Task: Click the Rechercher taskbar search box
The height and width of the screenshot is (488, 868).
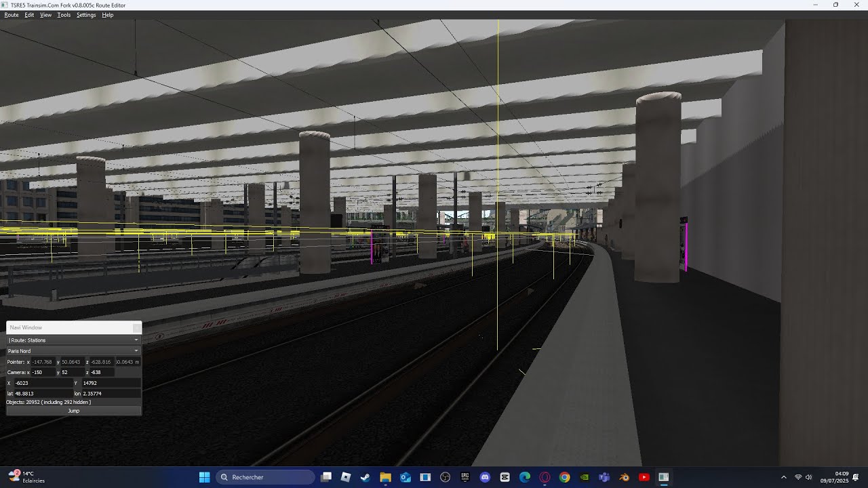Action: (x=265, y=477)
